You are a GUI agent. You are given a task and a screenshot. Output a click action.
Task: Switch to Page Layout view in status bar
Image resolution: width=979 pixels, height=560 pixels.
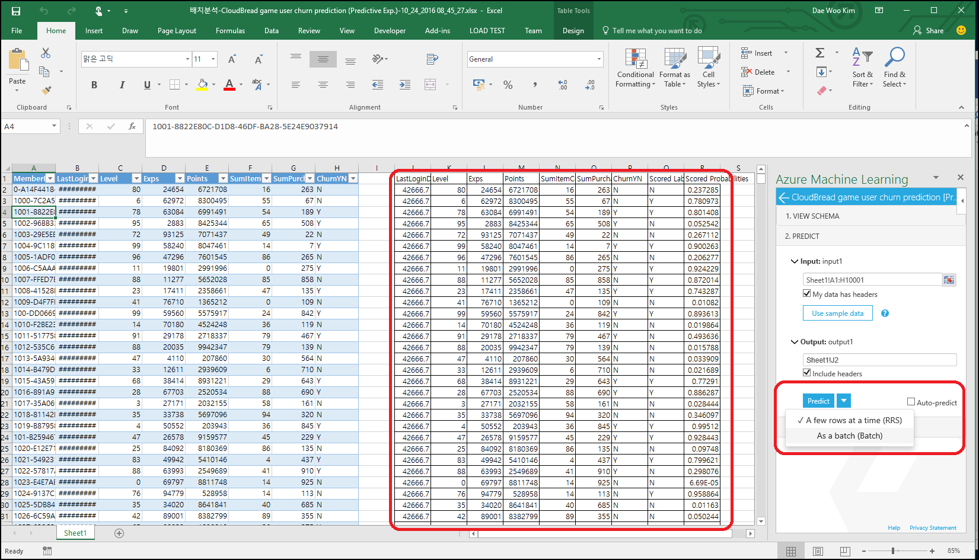818,551
